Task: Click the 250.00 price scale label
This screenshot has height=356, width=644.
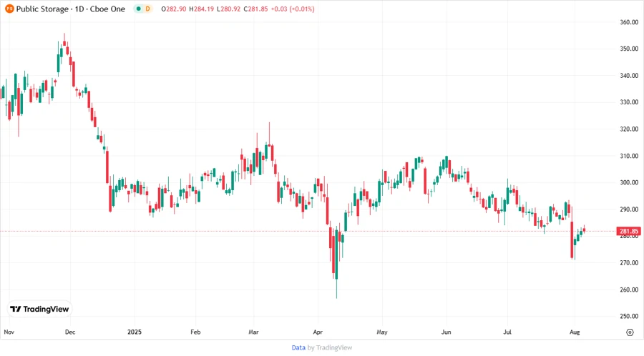Action: [x=629, y=316]
